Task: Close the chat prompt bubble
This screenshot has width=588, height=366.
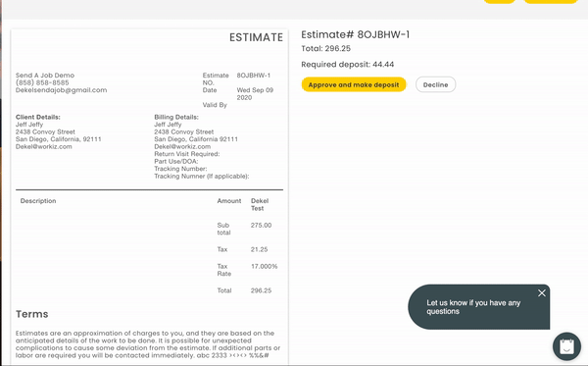Action: pos(542,292)
